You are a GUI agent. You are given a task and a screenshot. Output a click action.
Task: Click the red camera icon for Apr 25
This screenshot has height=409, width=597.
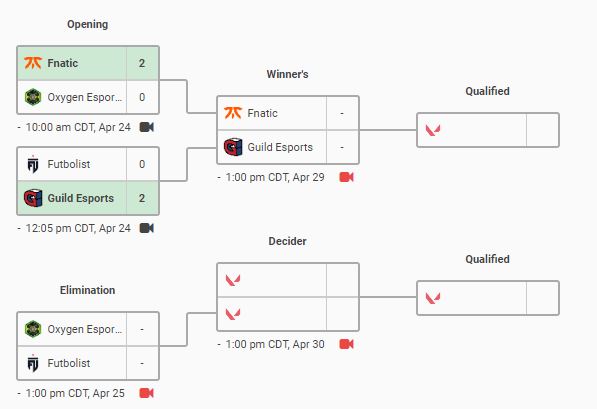147,393
